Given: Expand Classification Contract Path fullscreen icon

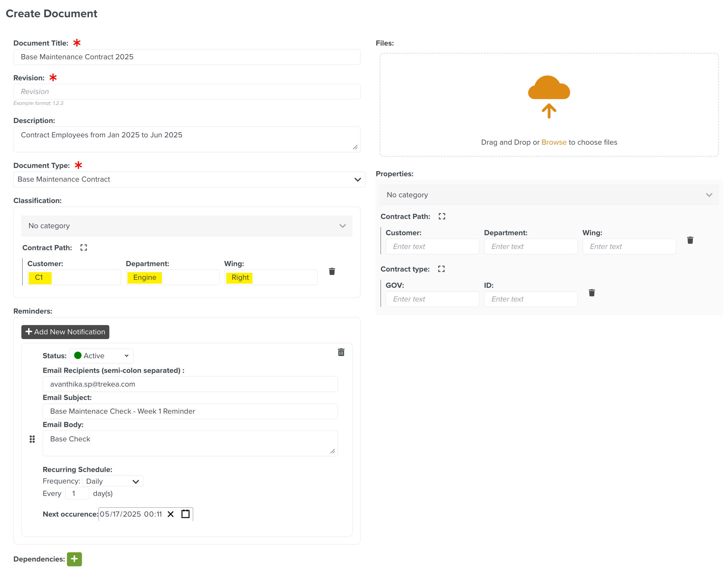Looking at the screenshot, I should [84, 248].
